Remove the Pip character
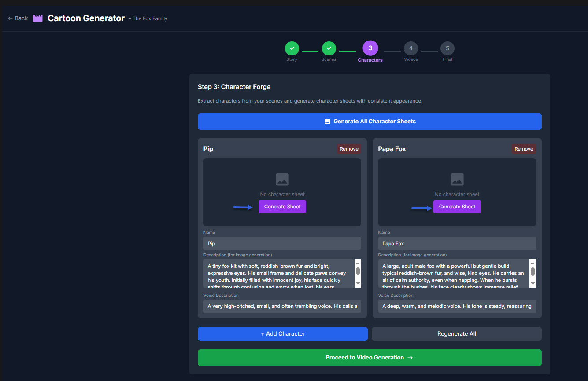Viewport: 588px width, 381px height. pos(349,149)
